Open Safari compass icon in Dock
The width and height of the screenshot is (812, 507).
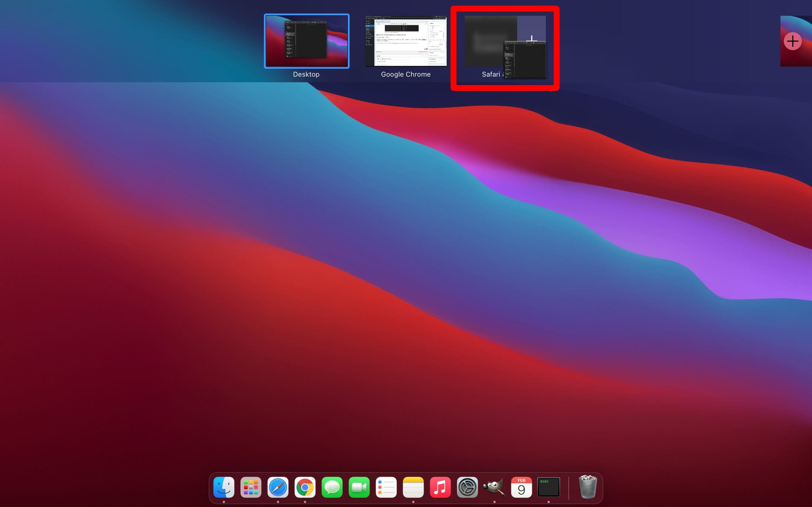278,487
